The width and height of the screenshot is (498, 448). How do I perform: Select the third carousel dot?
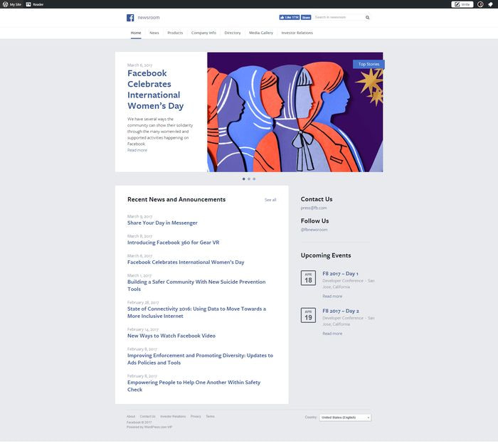[254, 179]
